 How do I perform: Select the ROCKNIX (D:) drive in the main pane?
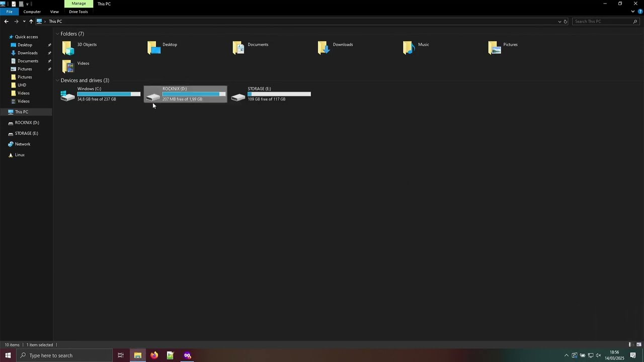[x=185, y=94]
